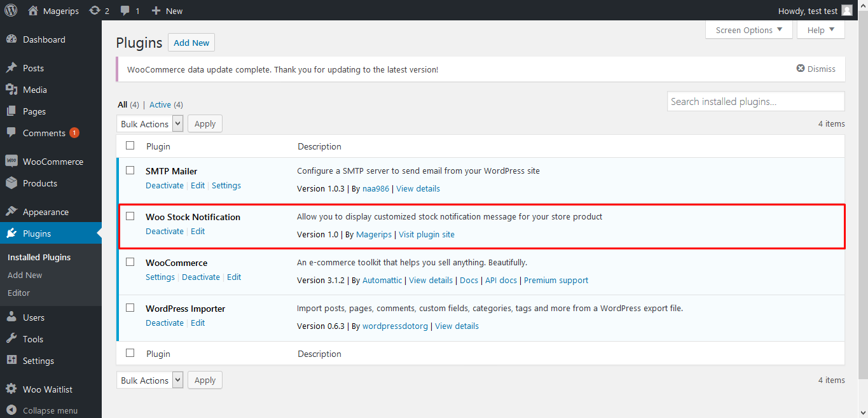Check the select-all checkbox in table header

click(x=130, y=146)
